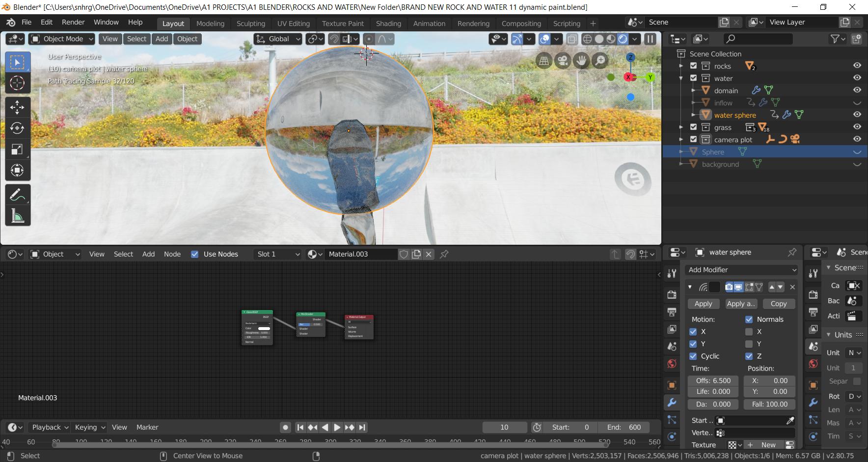The width and height of the screenshot is (868, 462).
Task: Play animation forward
Action: (x=337, y=427)
